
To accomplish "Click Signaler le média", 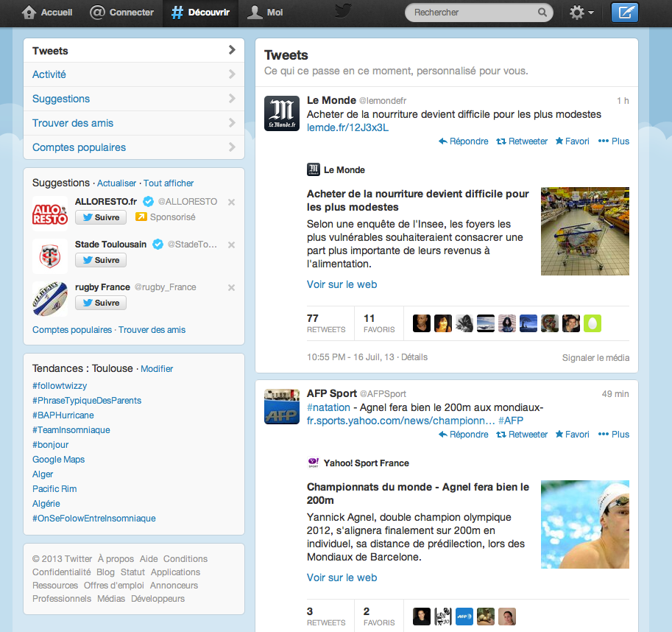I will pyautogui.click(x=595, y=357).
